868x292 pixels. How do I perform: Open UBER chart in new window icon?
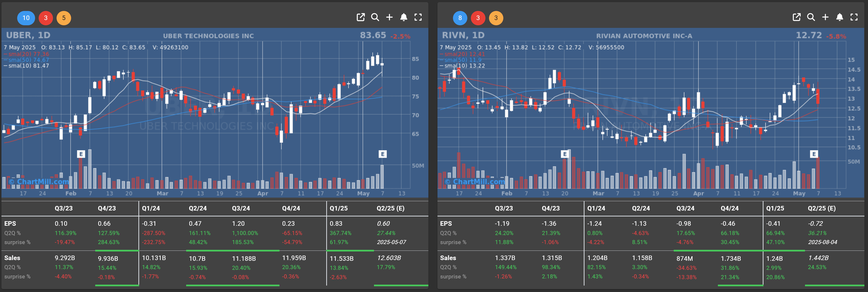(361, 17)
